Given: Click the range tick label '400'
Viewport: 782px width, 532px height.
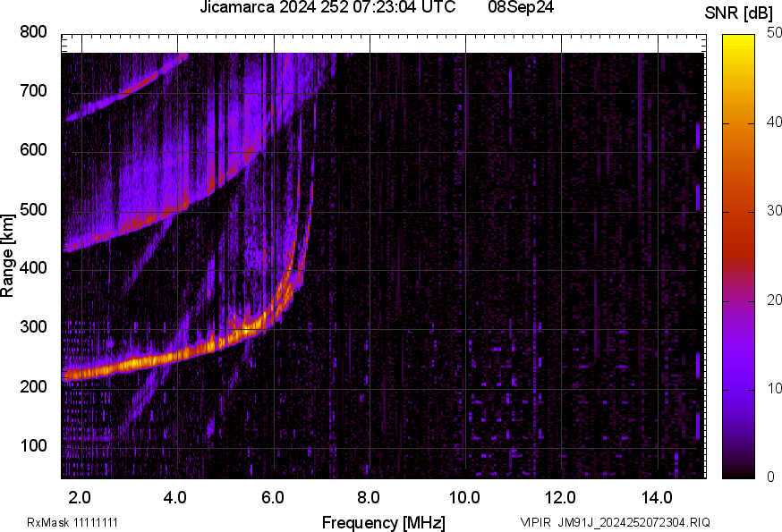Looking at the screenshot, I should [x=33, y=268].
